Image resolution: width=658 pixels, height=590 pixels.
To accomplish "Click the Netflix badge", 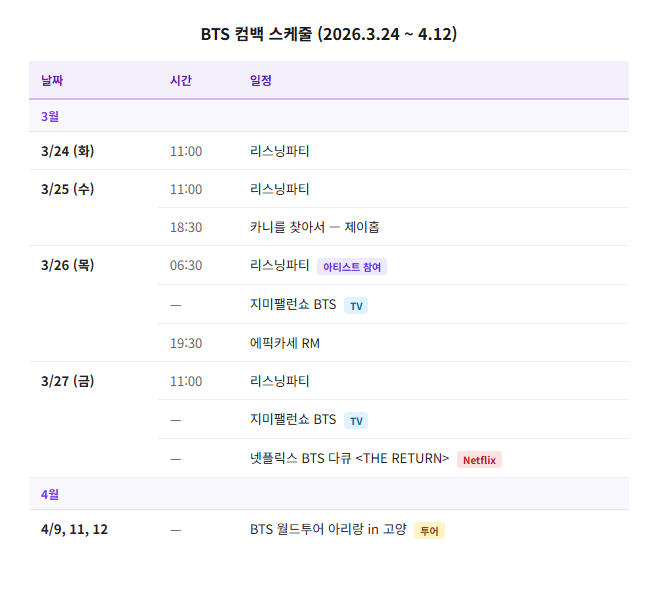I will (x=479, y=460).
